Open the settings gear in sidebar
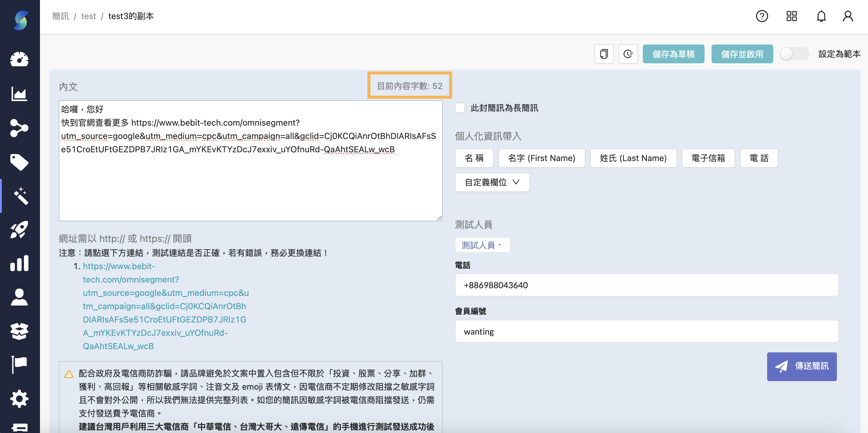The width and height of the screenshot is (868, 433). tap(19, 399)
